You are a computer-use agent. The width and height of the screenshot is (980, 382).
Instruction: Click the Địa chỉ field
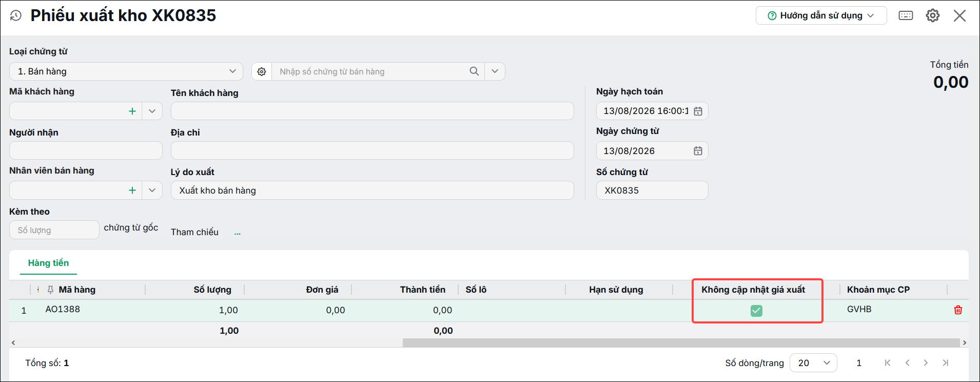tap(372, 150)
